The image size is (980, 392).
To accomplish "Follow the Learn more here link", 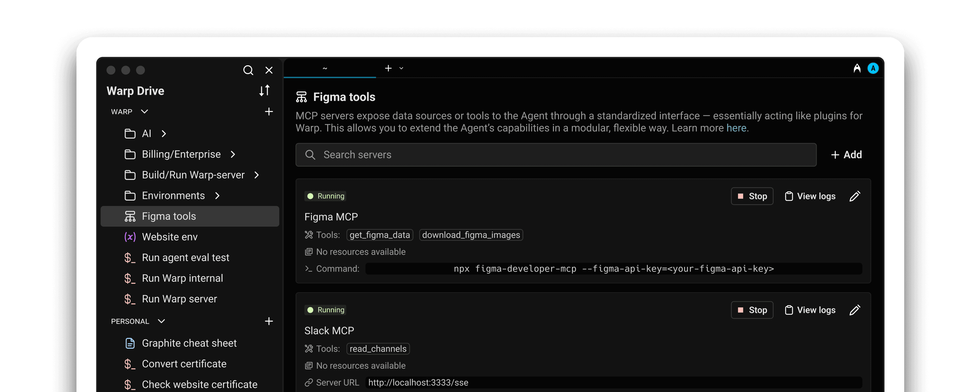I will point(736,128).
